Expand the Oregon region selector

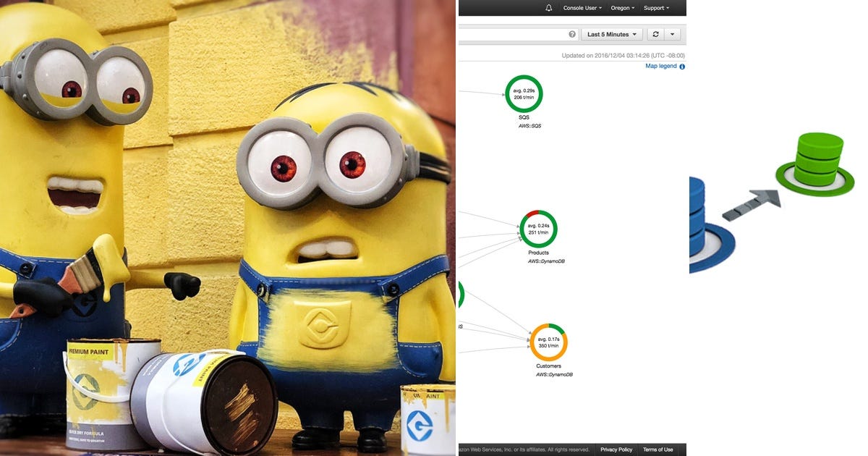(x=621, y=8)
